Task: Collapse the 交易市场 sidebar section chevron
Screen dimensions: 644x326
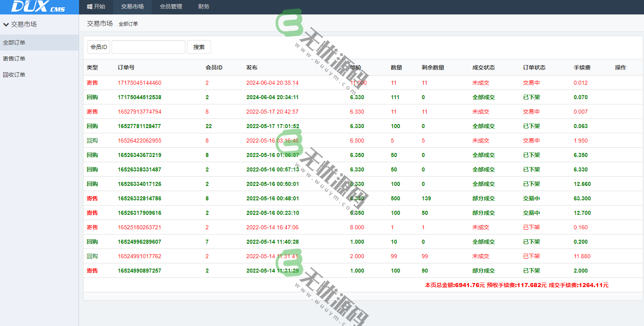Action: [x=6, y=24]
